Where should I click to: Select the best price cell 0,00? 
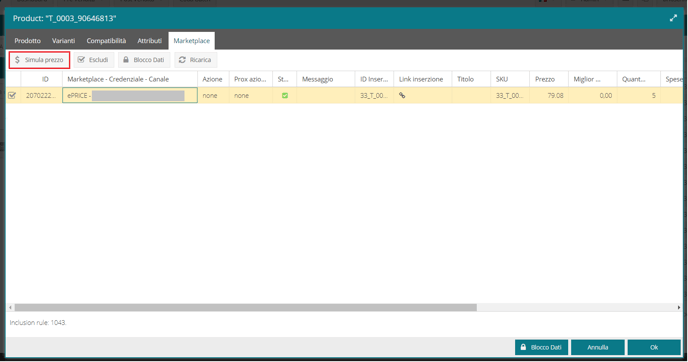pos(593,95)
